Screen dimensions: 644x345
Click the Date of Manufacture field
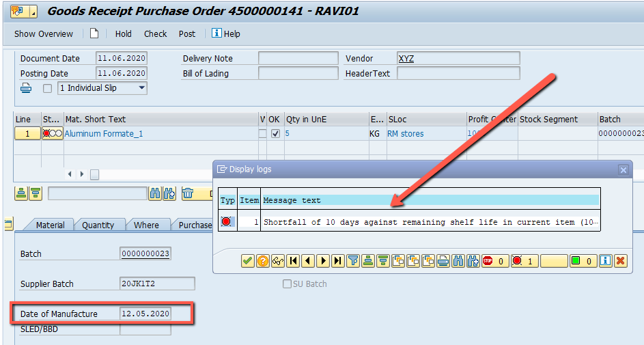point(145,314)
